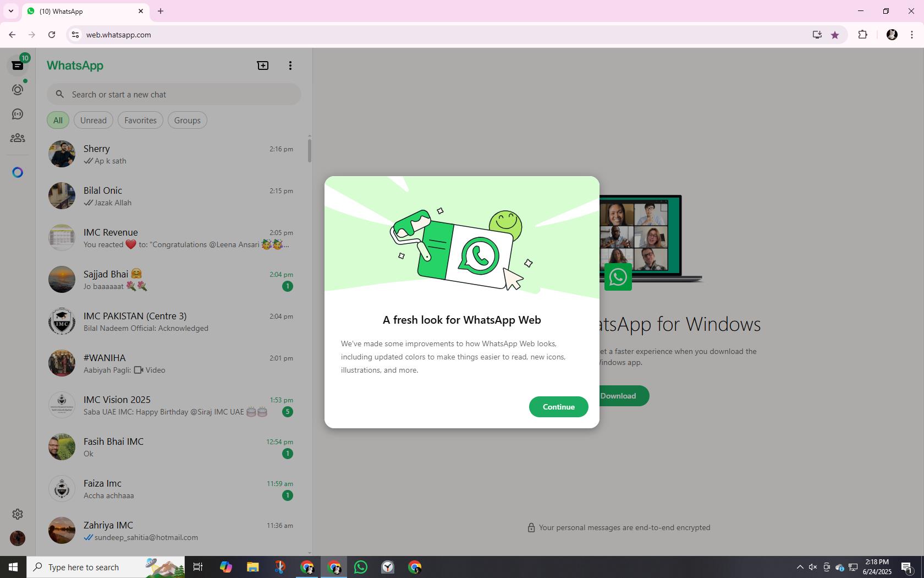Select the All filter chip
This screenshot has width=924, height=578.
[x=58, y=120]
